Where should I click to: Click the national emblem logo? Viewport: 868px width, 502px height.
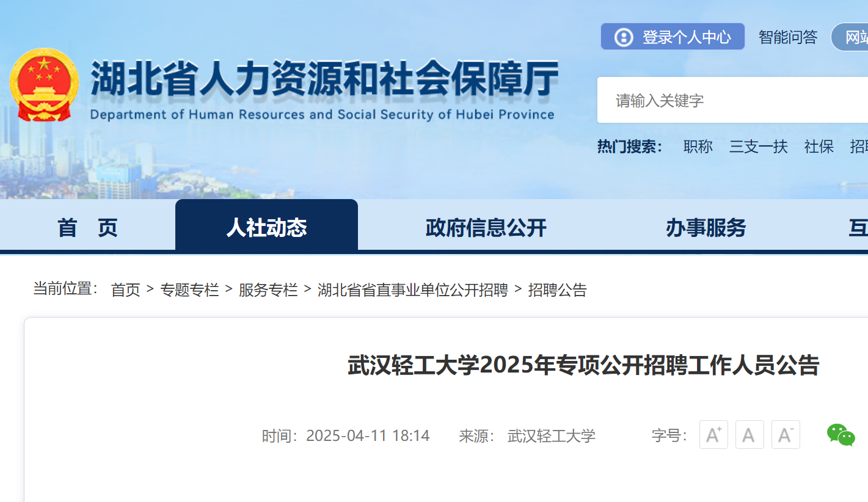click(44, 85)
